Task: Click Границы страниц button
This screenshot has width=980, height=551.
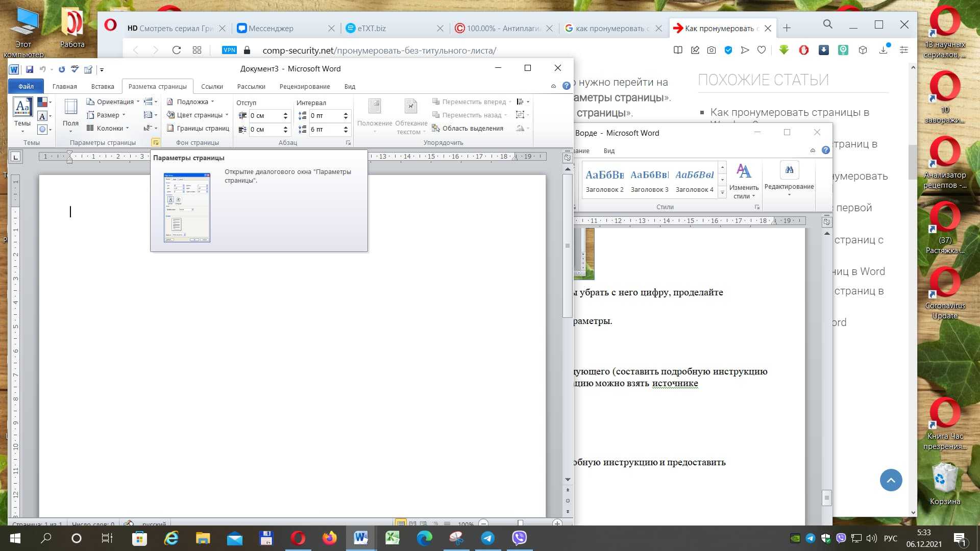Action: (198, 128)
